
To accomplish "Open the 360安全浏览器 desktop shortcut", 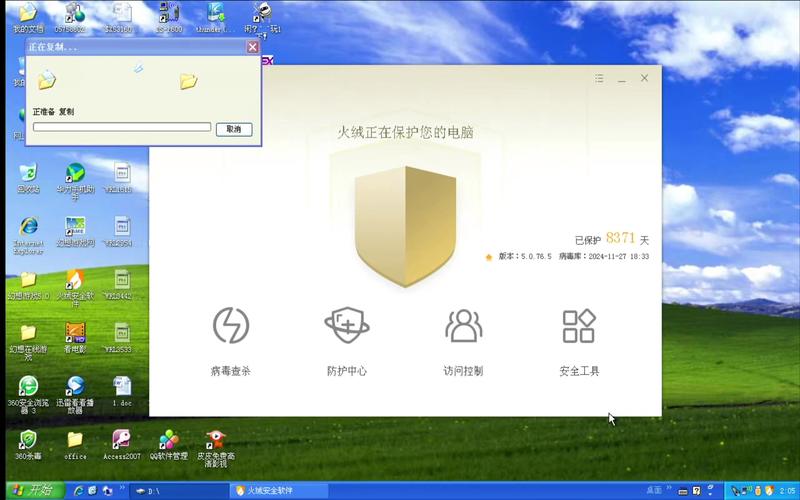I will coord(28,394).
